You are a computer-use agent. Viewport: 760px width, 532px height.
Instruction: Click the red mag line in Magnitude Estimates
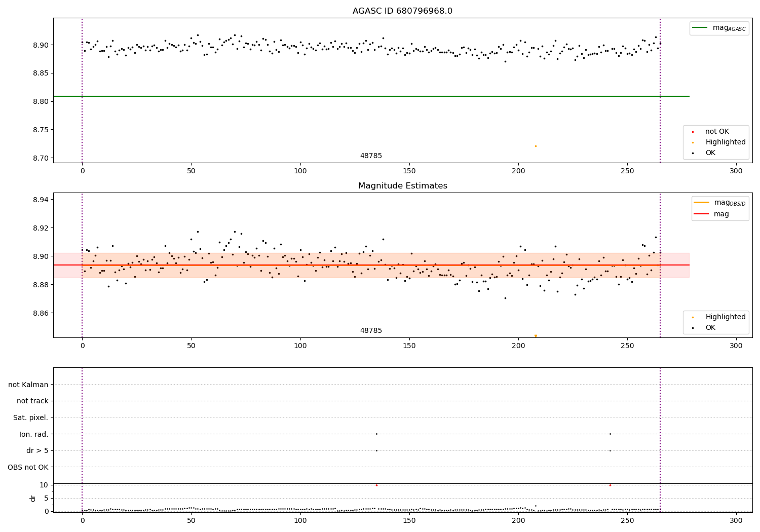[x=371, y=265]
